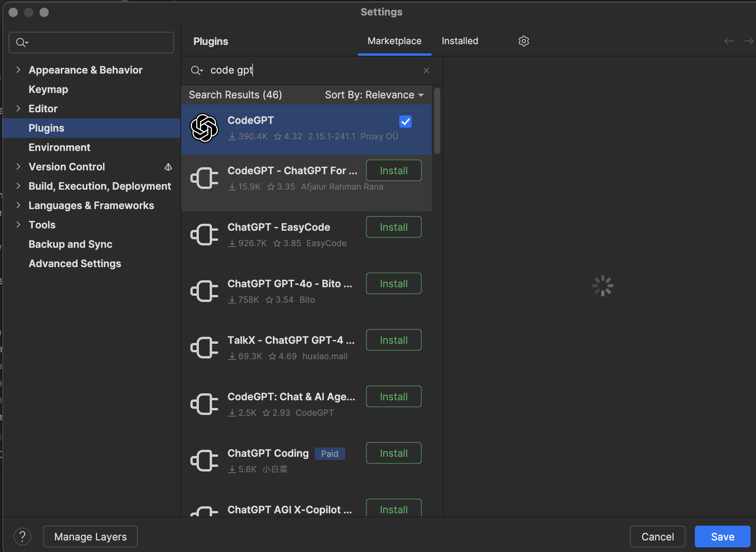Expand Appearance & Behavior section
The image size is (756, 552).
coord(18,70)
